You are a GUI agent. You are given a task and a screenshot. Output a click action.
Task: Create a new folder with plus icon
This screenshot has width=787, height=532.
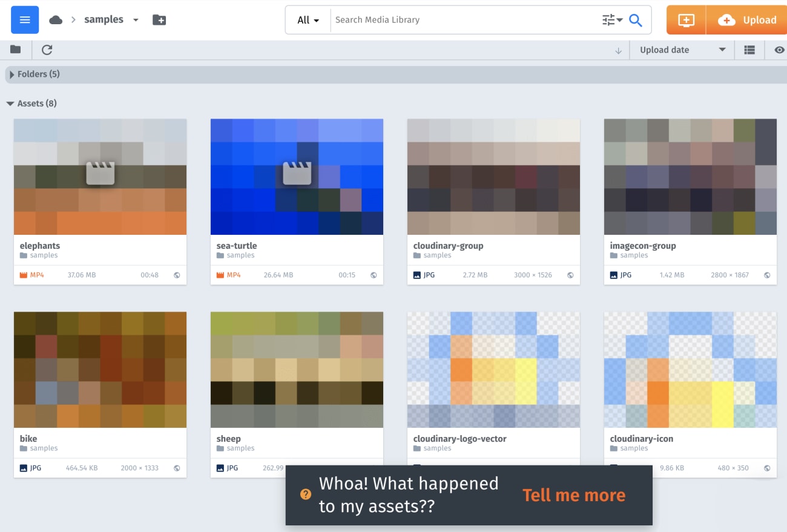tap(159, 20)
